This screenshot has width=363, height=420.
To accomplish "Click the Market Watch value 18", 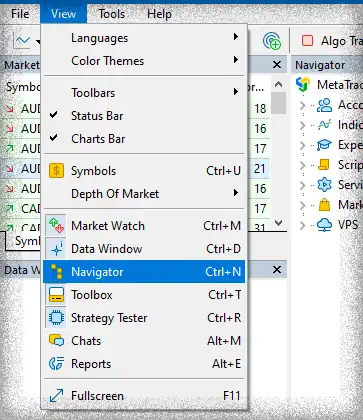I will (x=260, y=109).
